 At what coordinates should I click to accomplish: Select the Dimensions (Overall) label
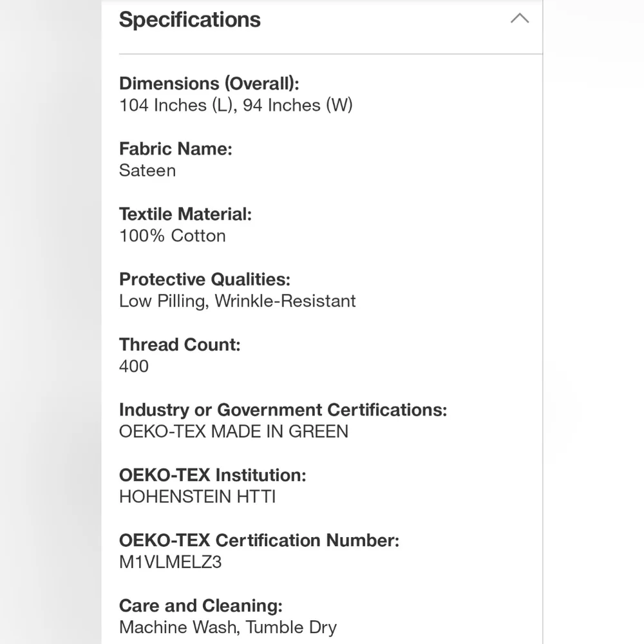209,84
